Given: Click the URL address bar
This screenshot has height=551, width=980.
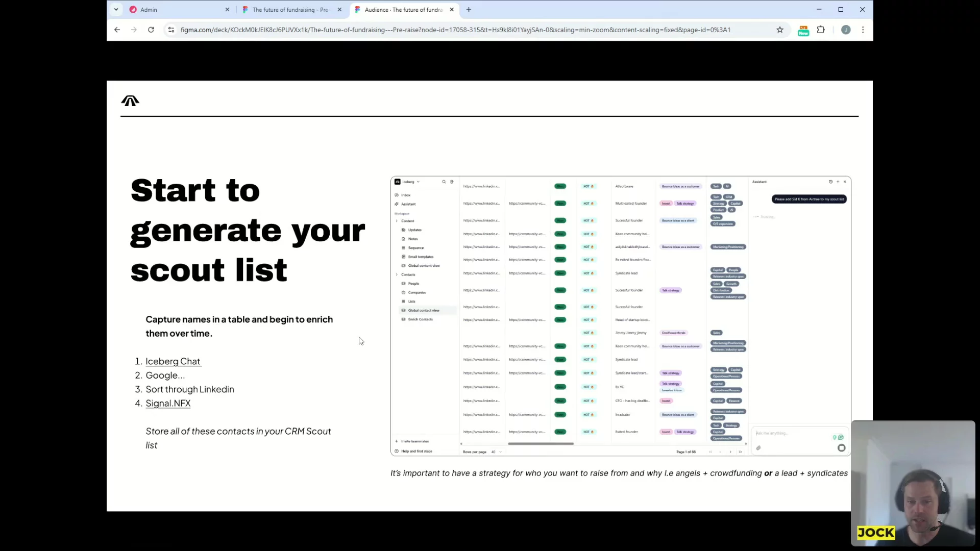Looking at the screenshot, I should pos(454,30).
